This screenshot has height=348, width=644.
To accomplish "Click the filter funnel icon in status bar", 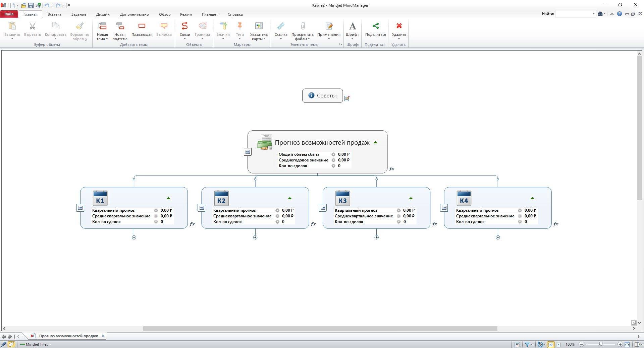I will [x=527, y=344].
